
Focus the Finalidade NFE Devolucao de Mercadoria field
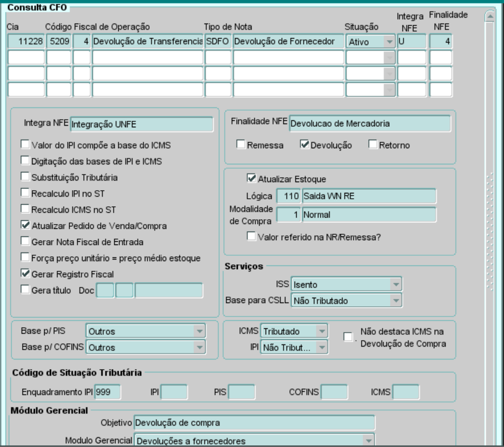pos(370,124)
